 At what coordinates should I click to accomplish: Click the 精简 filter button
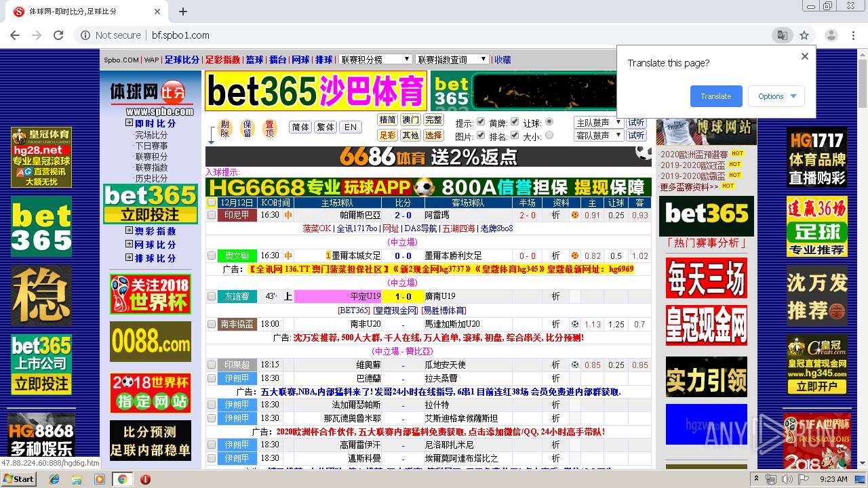(387, 120)
